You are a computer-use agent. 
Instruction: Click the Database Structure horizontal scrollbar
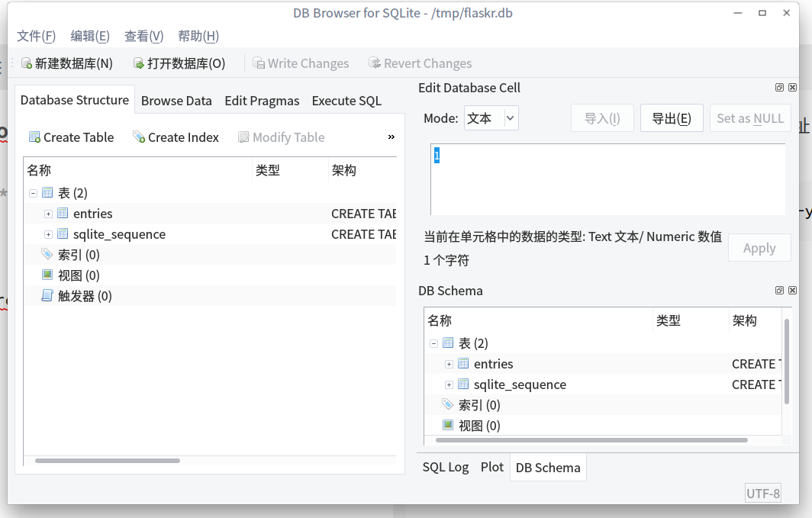point(108,461)
